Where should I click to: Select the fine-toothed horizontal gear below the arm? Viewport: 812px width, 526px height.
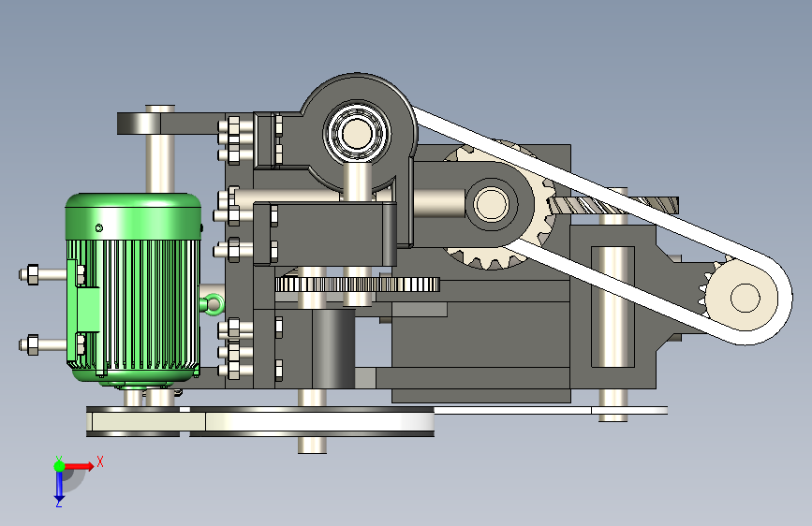[358, 285]
